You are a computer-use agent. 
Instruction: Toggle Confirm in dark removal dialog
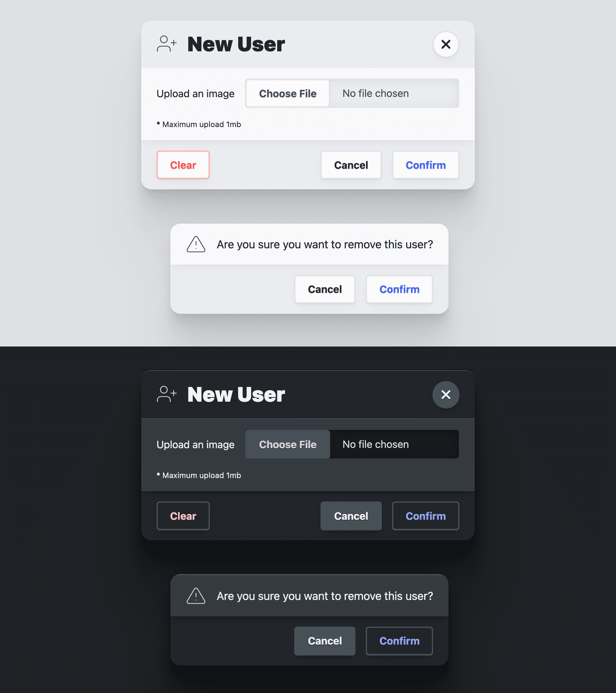(399, 640)
